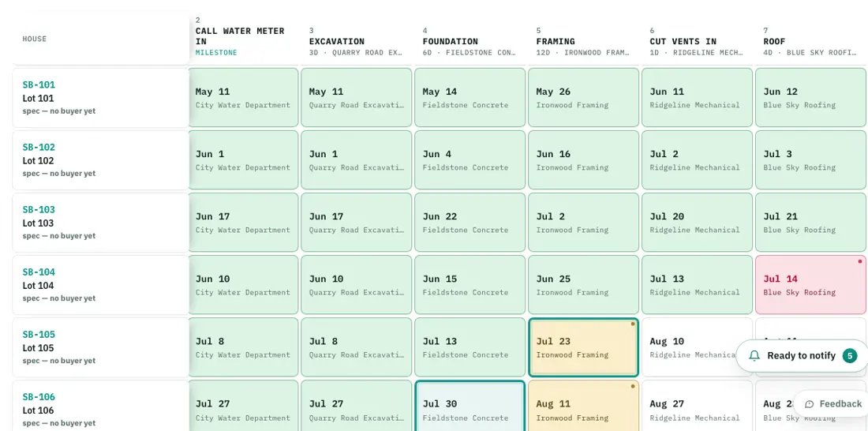Click the amber dot on SB-106 Framing cell

point(633,386)
